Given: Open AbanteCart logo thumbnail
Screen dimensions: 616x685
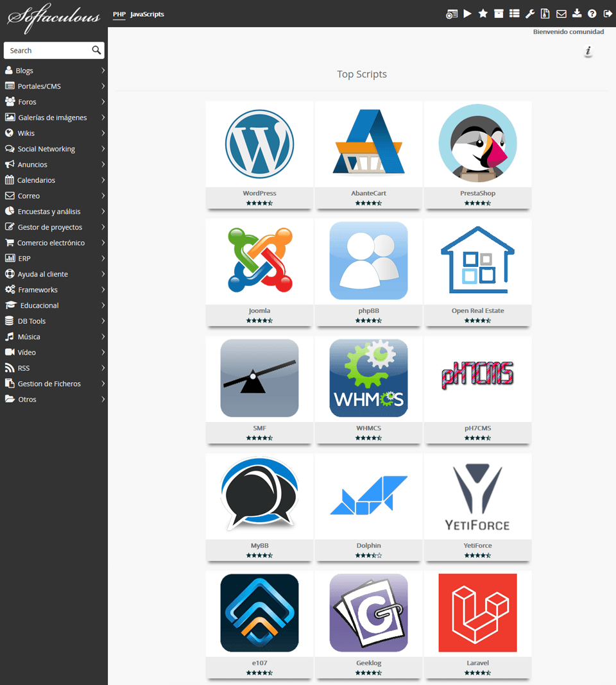Looking at the screenshot, I should [368, 142].
